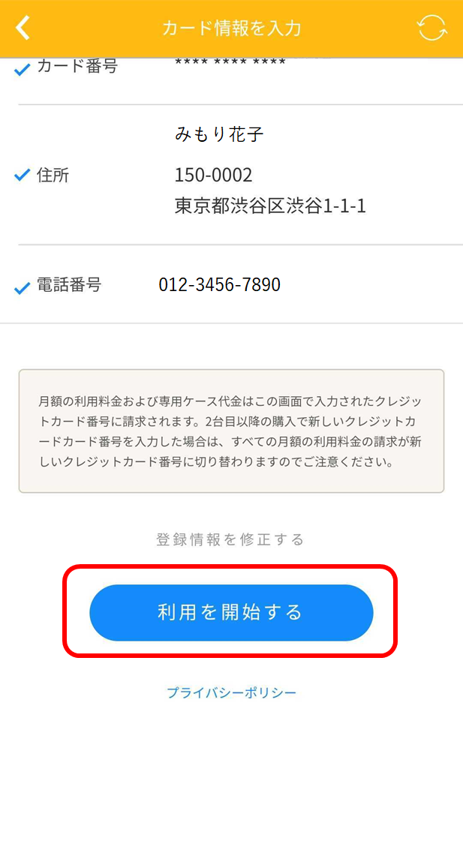Click the billing notice text box
The height and width of the screenshot is (868, 463).
[x=231, y=431]
